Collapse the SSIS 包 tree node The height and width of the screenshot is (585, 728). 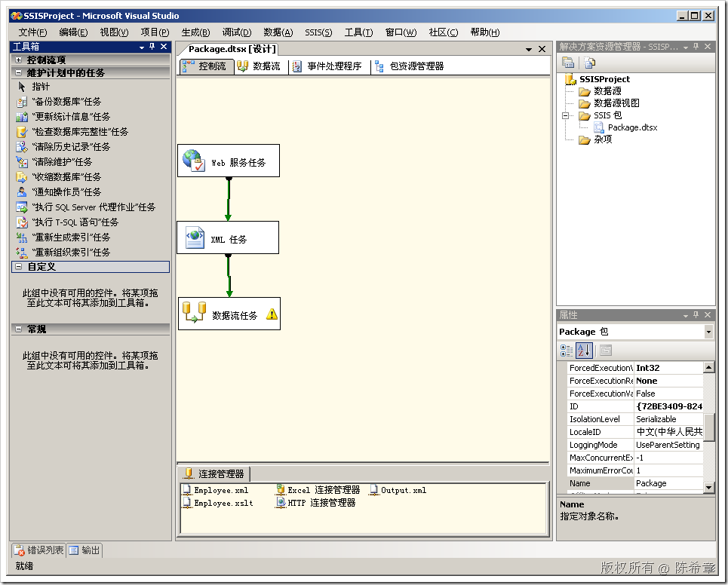pos(566,115)
